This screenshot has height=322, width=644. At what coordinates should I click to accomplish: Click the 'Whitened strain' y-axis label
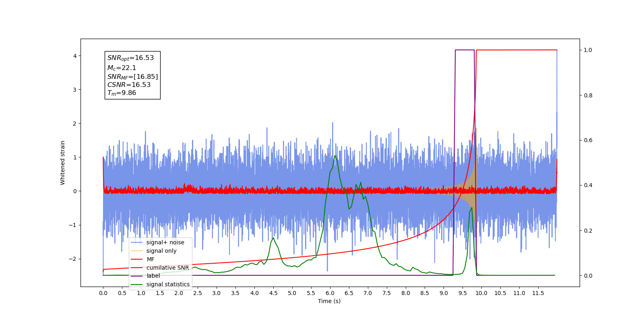point(63,163)
